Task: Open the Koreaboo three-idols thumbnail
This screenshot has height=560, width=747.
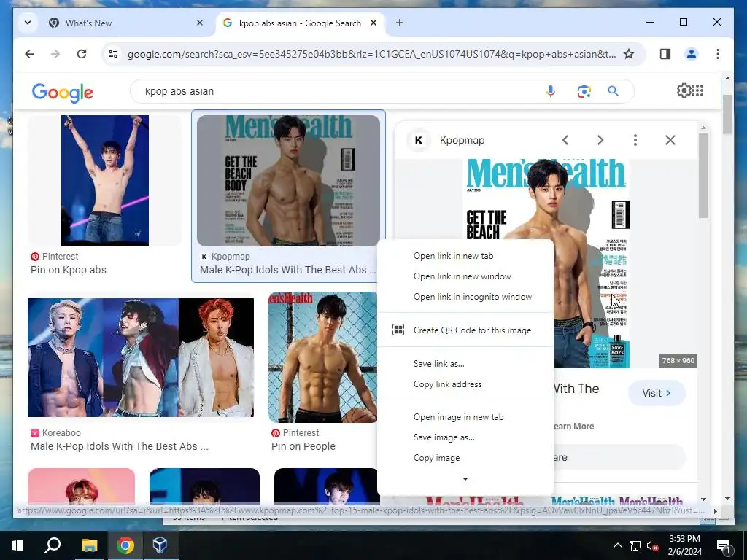Action: point(141,357)
